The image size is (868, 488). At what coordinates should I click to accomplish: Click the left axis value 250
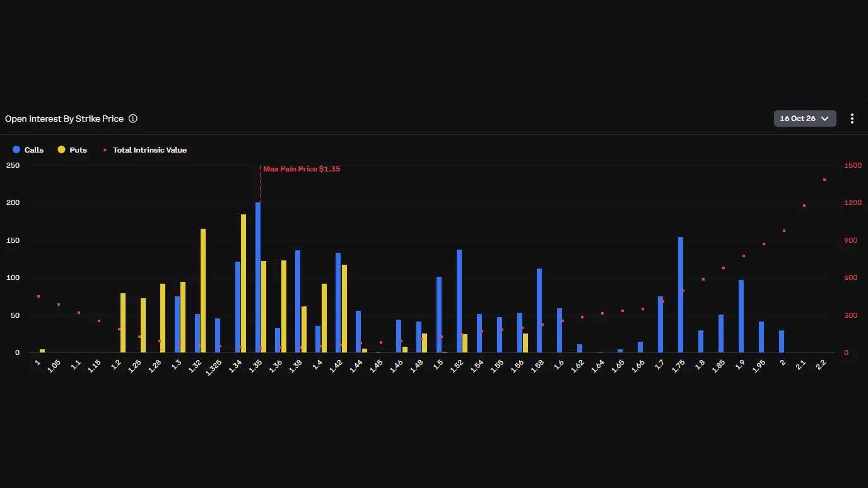point(13,165)
